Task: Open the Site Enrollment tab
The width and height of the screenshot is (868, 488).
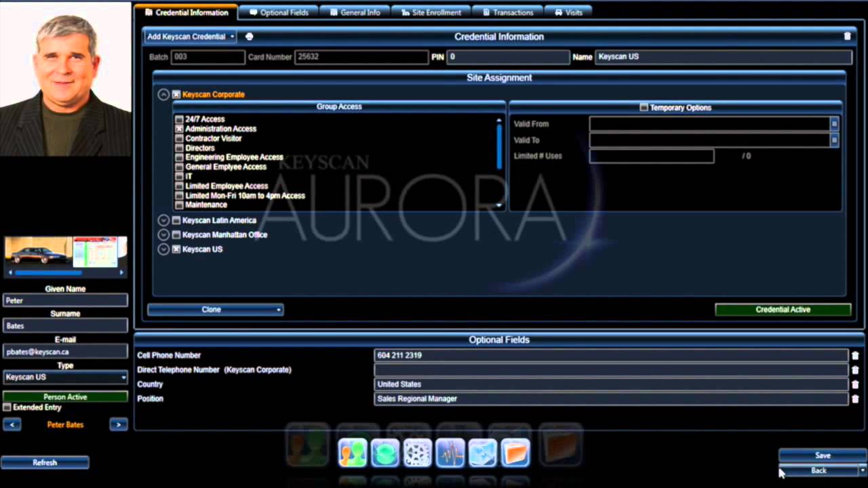Action: click(x=431, y=12)
